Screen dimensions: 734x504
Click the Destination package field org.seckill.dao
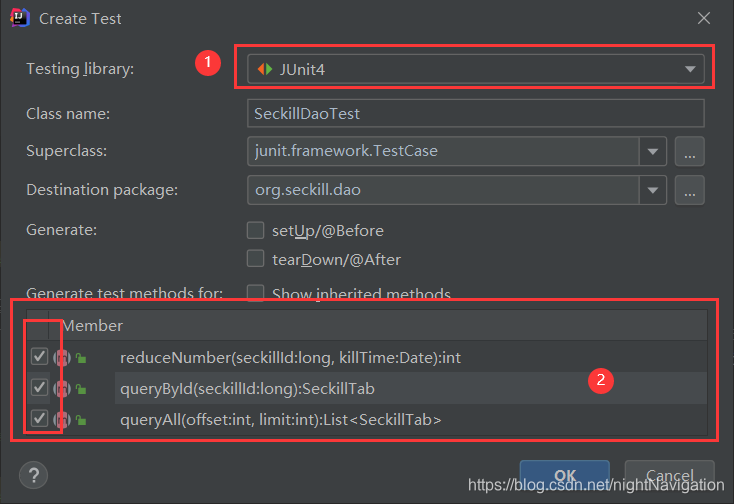point(443,190)
